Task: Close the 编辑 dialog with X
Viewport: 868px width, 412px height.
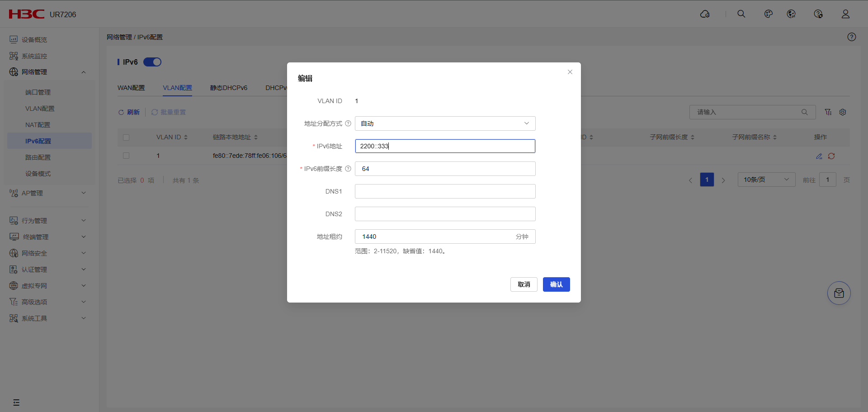Action: tap(570, 72)
